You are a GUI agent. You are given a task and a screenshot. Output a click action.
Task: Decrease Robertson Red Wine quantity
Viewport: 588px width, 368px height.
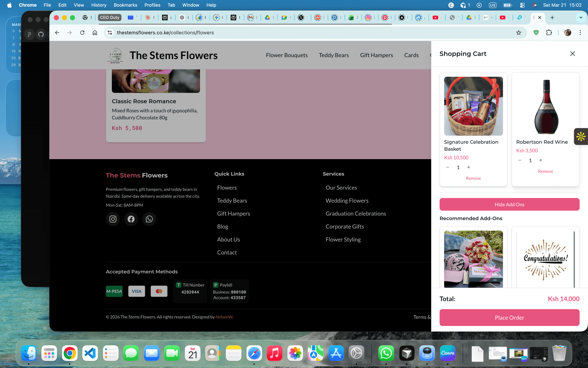[x=520, y=160]
